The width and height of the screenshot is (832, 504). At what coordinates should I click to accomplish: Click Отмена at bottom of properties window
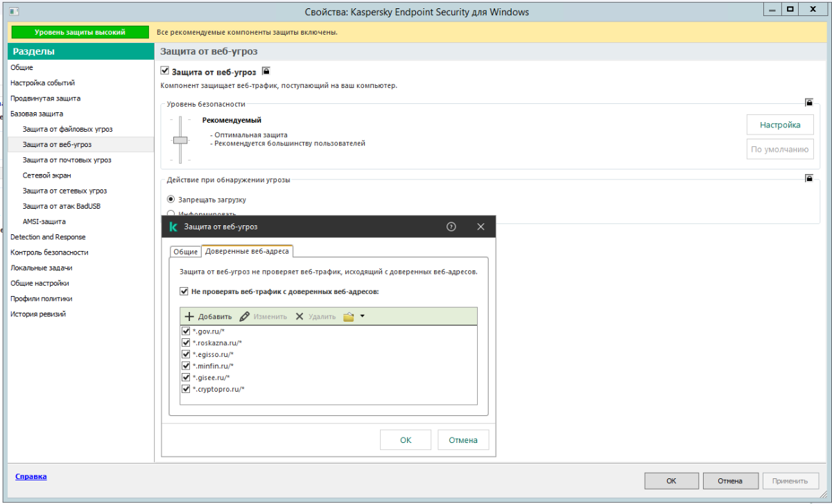(x=730, y=480)
